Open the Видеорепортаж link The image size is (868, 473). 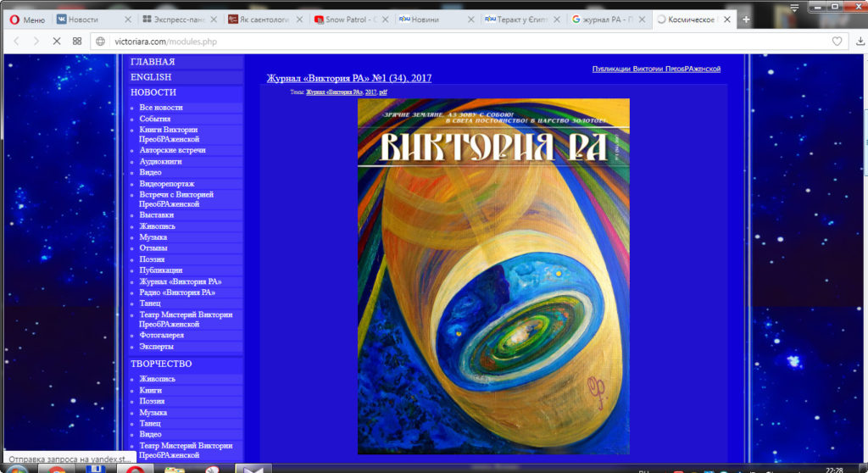coord(167,183)
